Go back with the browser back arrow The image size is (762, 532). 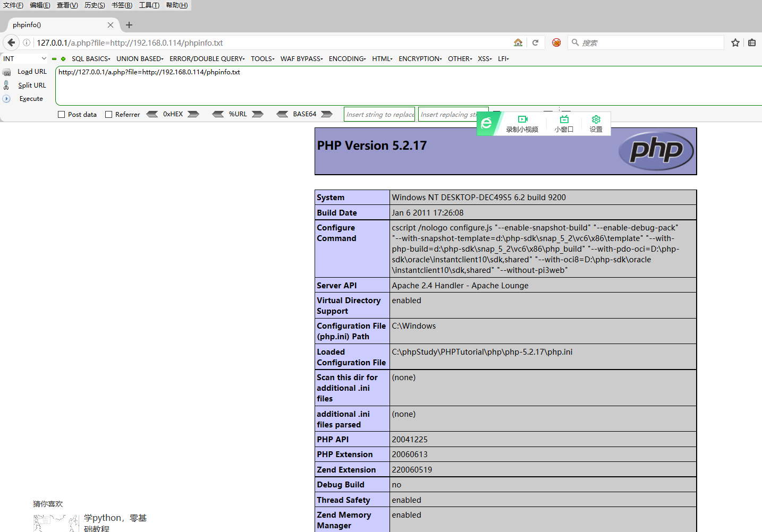[11, 42]
